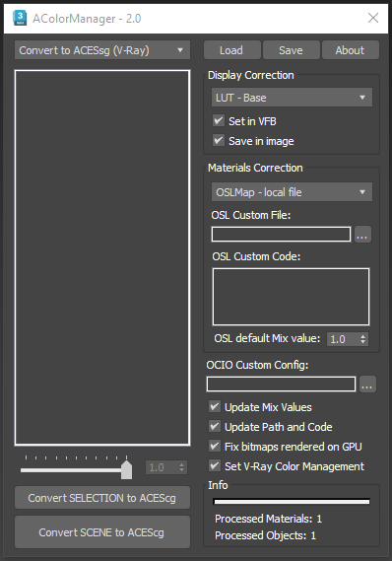The height and width of the screenshot is (561, 392).
Task: Open the OSLMap - local file dropdown
Action: [292, 192]
